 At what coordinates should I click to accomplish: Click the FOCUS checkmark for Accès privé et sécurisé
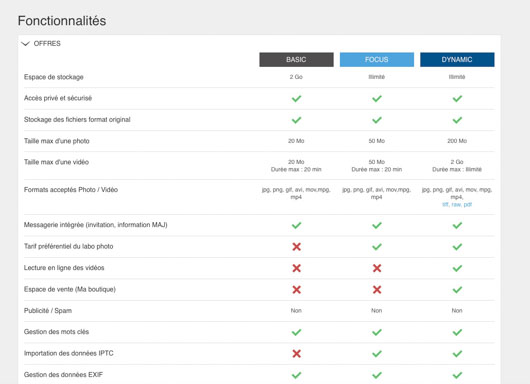click(377, 99)
